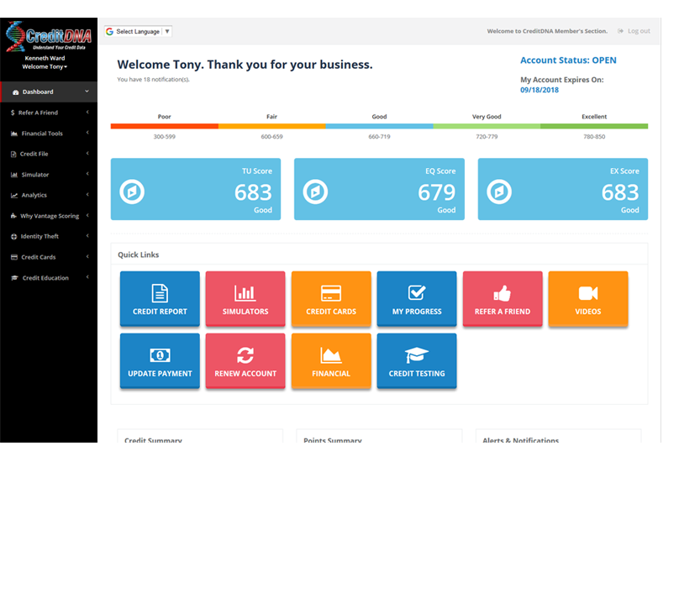700x614 pixels.
Task: Open the Financial quick link tile
Action: tap(331, 360)
